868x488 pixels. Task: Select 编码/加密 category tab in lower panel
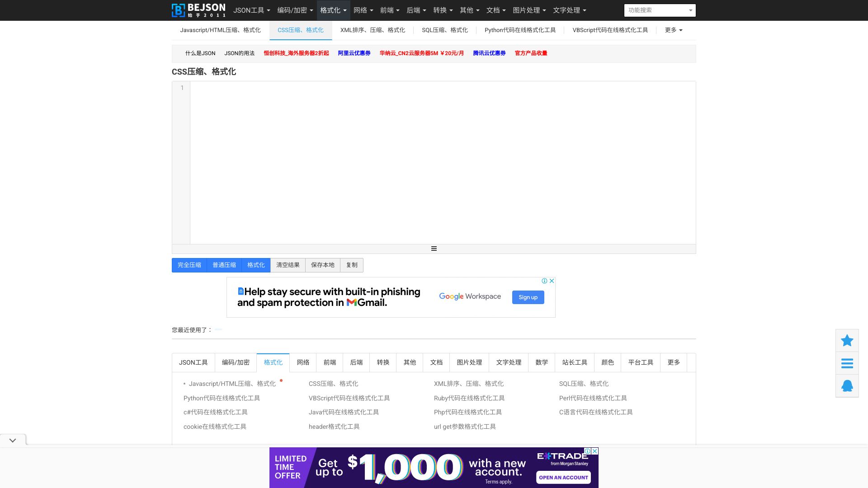[236, 362]
